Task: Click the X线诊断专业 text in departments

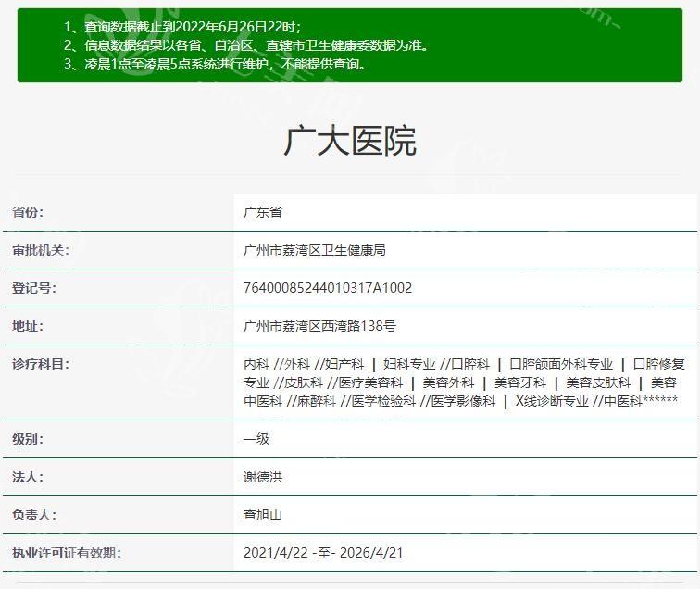Action: tap(552, 401)
